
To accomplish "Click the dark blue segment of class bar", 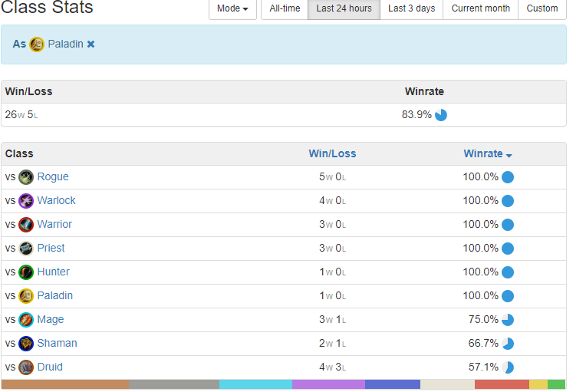I will tap(393, 384).
